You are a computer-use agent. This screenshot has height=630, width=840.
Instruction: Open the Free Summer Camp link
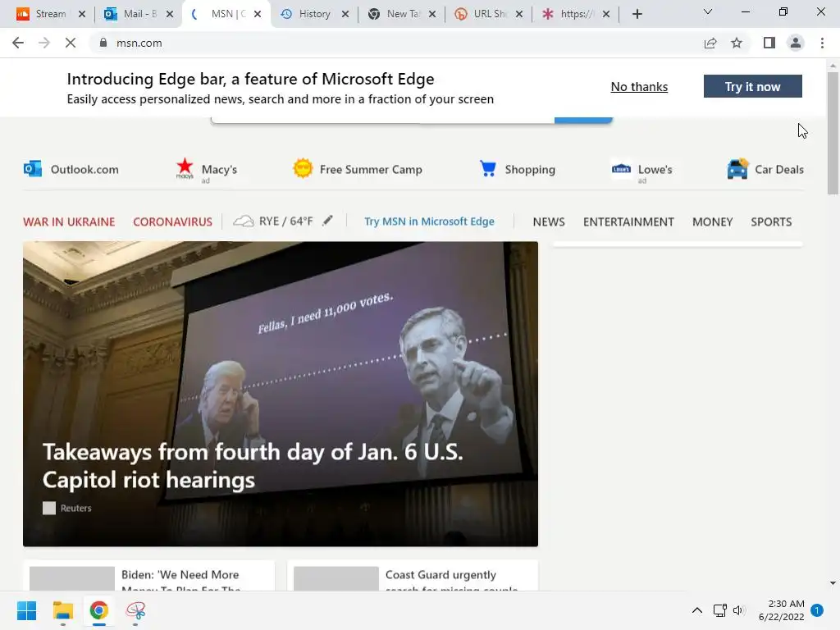(371, 169)
